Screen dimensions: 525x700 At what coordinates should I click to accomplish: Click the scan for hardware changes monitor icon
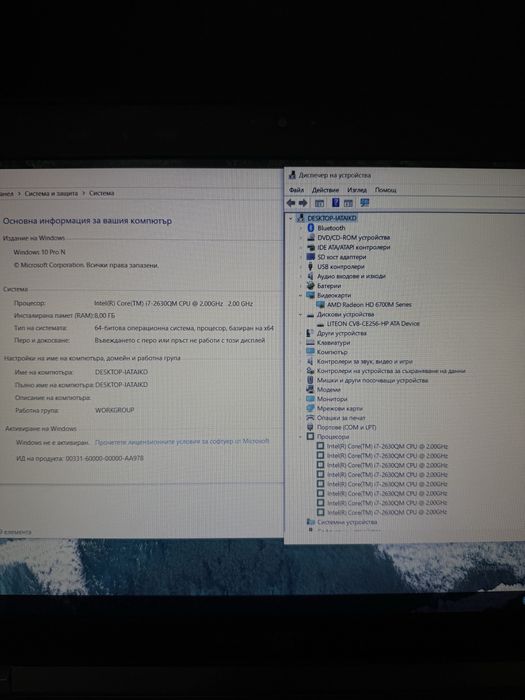365,203
